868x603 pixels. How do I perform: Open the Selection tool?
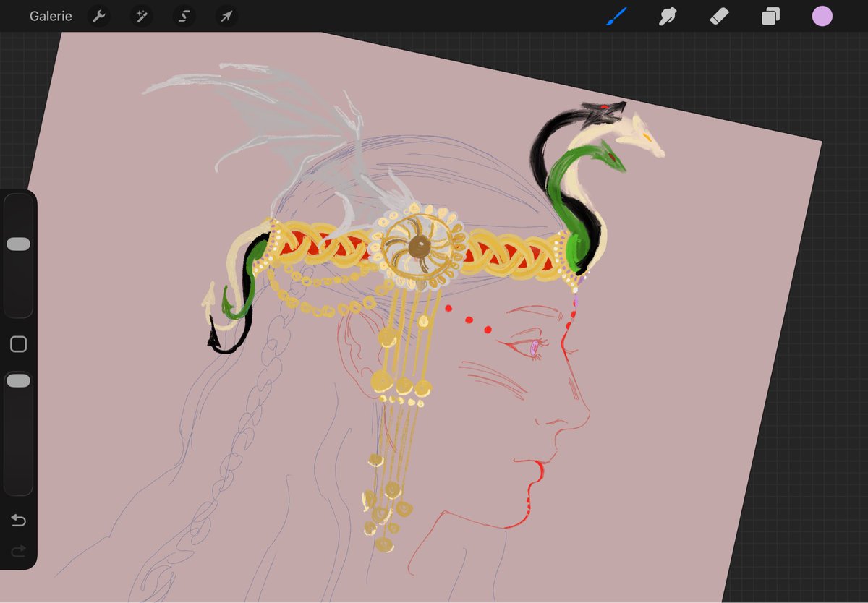coord(184,16)
